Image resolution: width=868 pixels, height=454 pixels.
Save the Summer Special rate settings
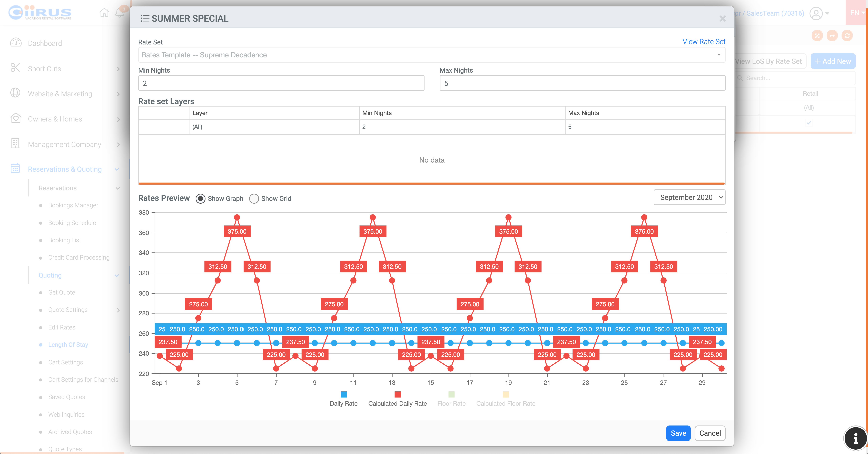point(678,433)
